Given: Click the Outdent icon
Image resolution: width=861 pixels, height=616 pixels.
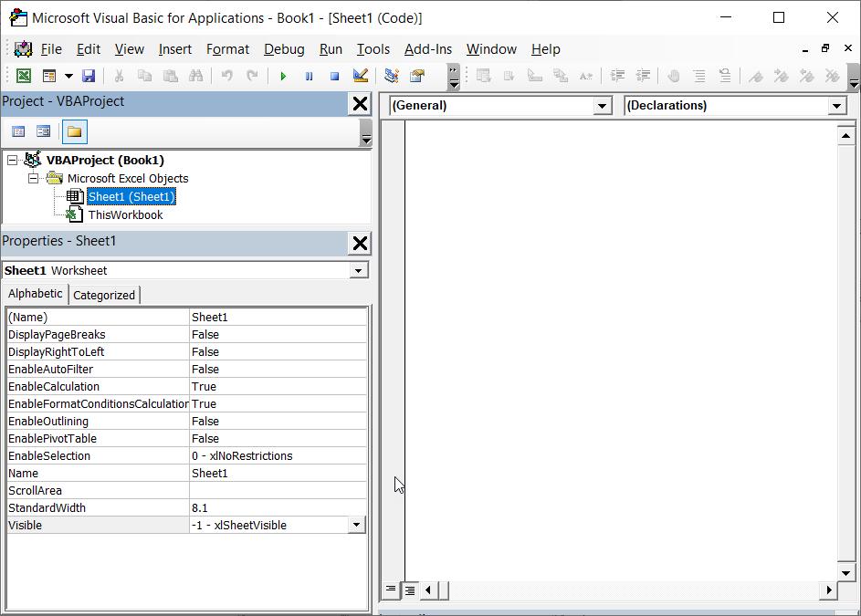Looking at the screenshot, I should coord(643,76).
